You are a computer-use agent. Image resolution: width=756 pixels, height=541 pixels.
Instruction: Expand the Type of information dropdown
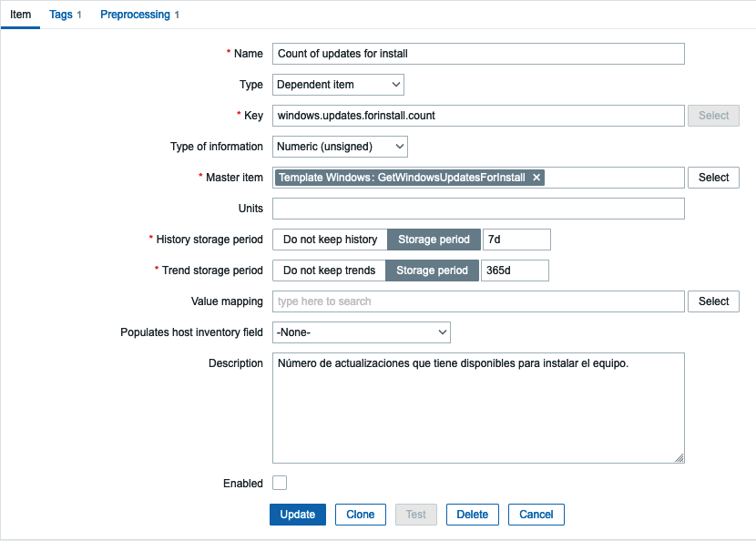(340, 147)
